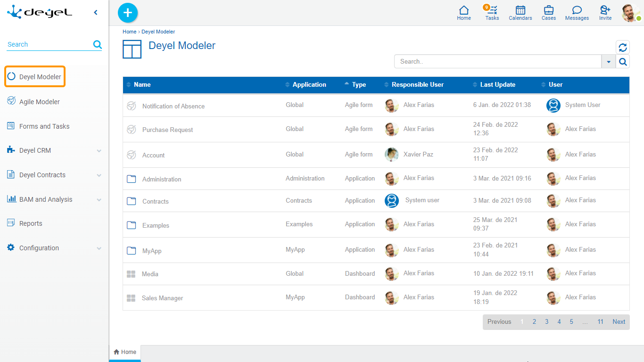Go to page 5
This screenshot has height=362, width=644.
[571, 321]
